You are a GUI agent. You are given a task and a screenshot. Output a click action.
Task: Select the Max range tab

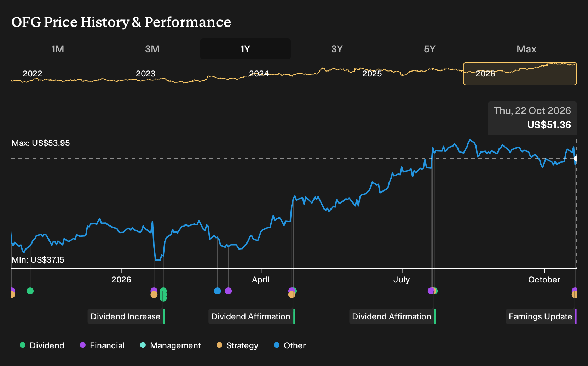pyautogui.click(x=526, y=49)
